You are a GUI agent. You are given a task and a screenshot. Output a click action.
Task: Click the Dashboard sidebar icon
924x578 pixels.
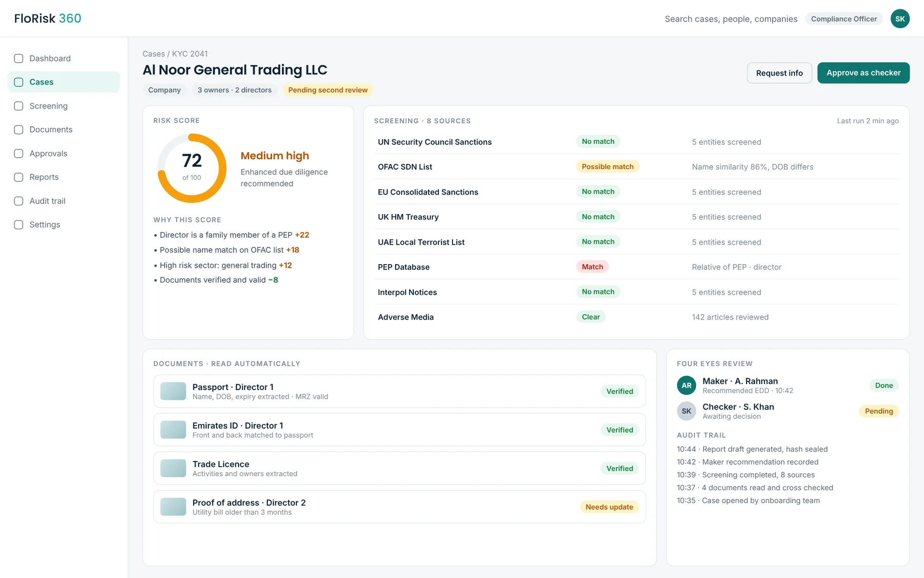pos(18,59)
